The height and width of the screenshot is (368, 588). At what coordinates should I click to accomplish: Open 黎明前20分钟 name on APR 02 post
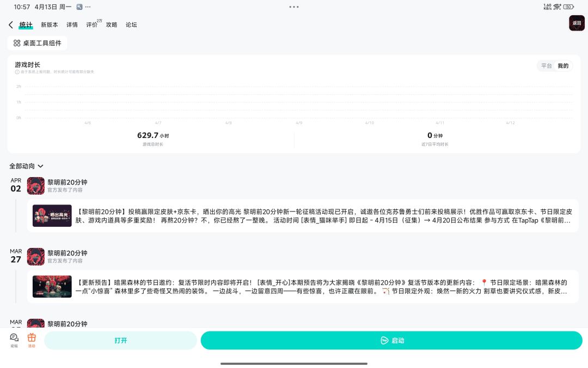pyautogui.click(x=67, y=182)
